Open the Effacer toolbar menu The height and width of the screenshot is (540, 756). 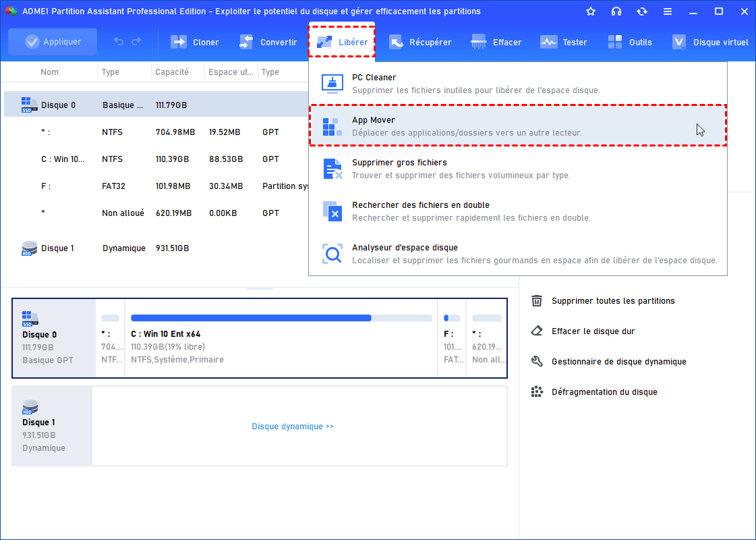496,42
